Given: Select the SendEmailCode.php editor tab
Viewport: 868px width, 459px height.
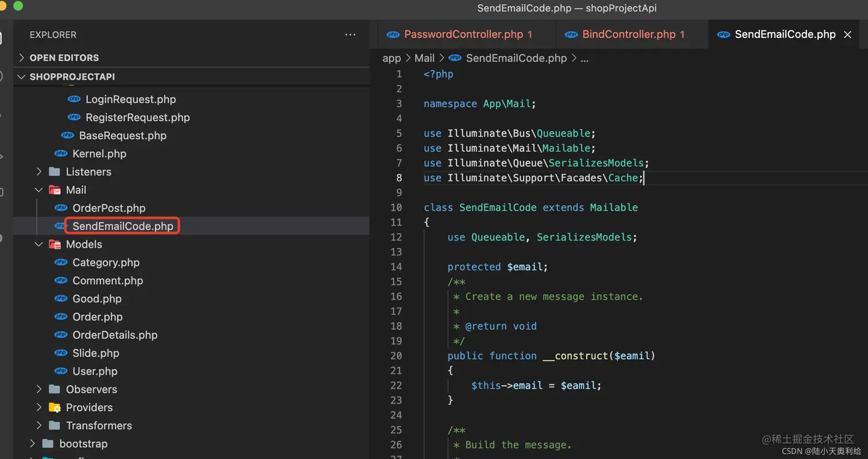Looking at the screenshot, I should point(785,34).
